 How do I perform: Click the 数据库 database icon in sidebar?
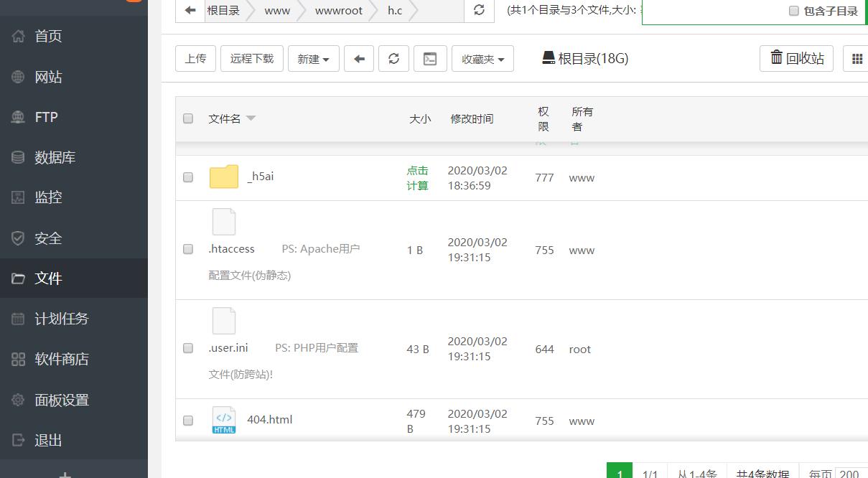pos(17,157)
